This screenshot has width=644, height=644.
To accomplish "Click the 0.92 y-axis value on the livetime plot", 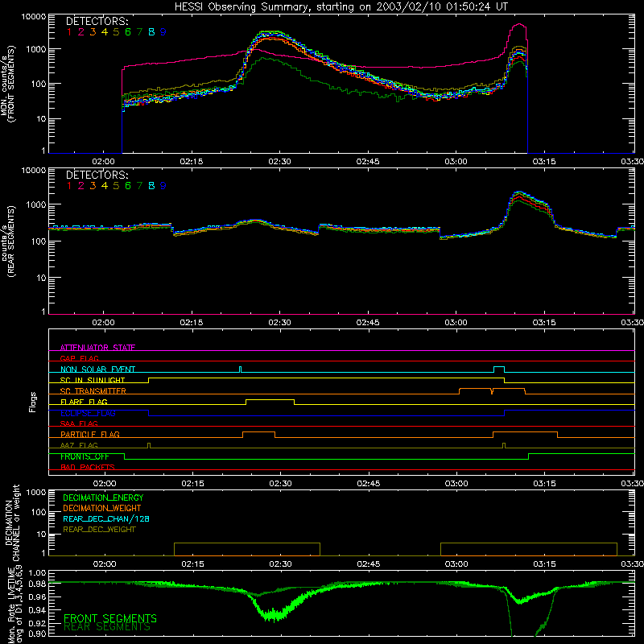I will 37,623.
